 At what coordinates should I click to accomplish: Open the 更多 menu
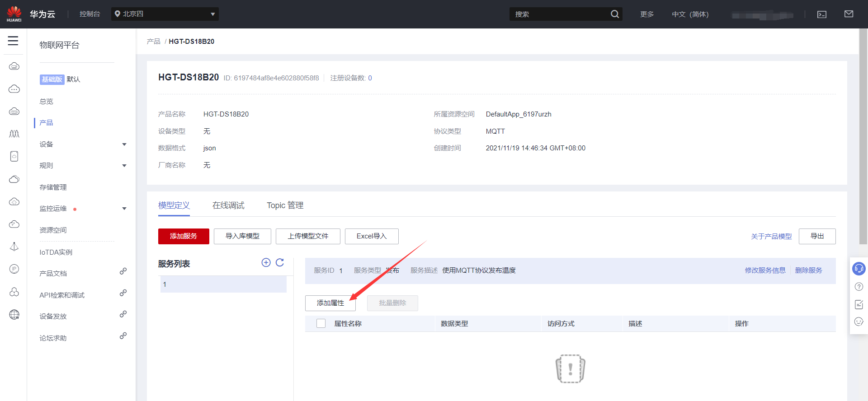pos(647,14)
